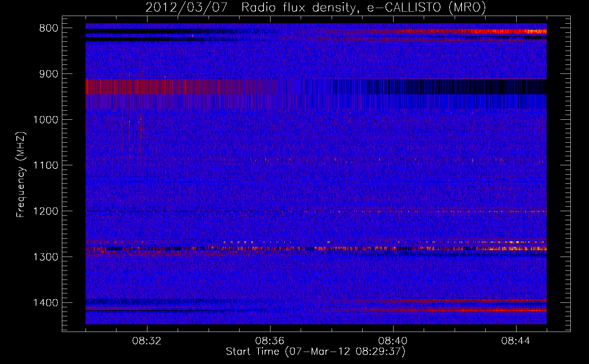Click the 08:36 time tick label
The image size is (589, 364).
[x=270, y=341]
